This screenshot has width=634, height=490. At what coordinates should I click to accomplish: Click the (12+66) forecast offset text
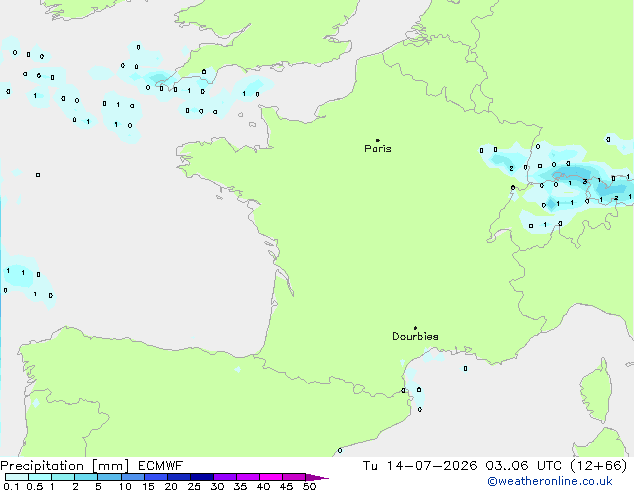[599, 466]
